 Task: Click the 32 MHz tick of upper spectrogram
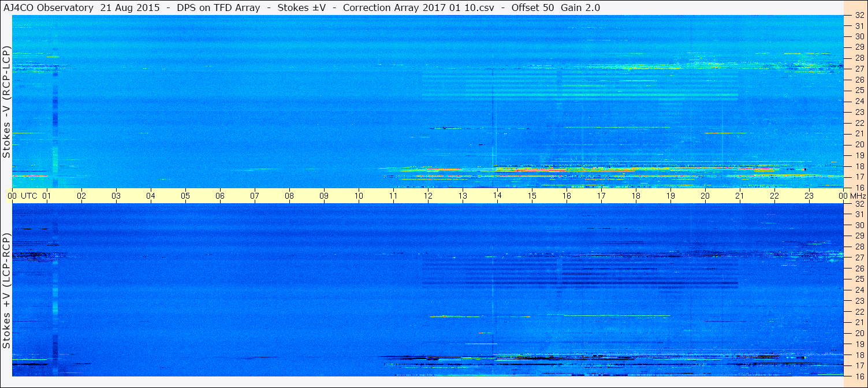[x=859, y=16]
